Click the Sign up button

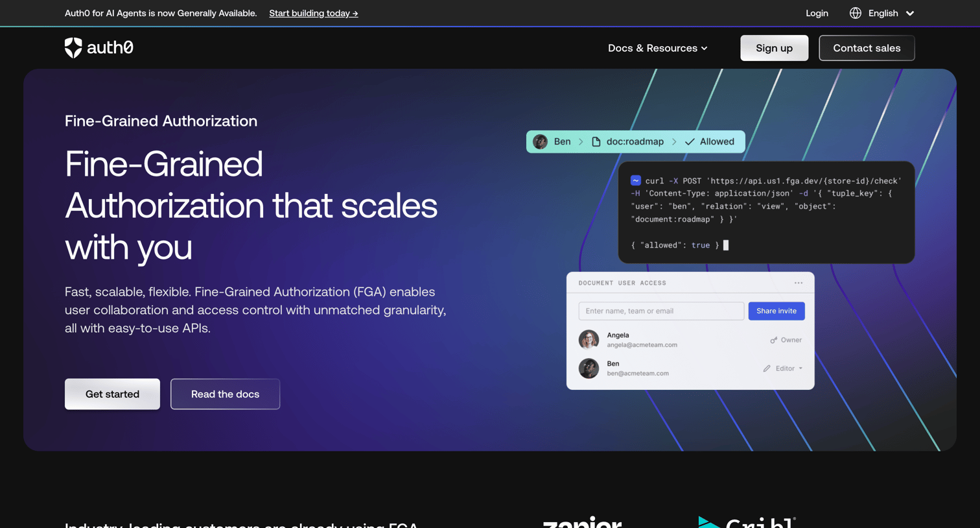coord(774,48)
